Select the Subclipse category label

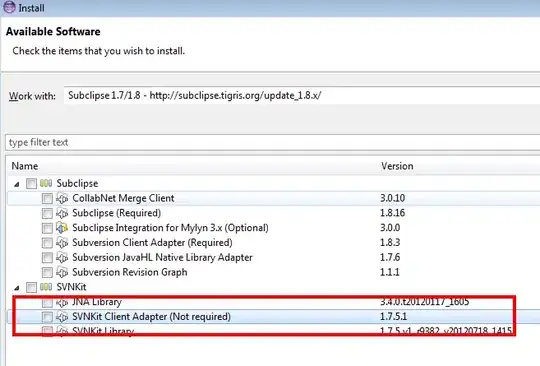[77, 183]
